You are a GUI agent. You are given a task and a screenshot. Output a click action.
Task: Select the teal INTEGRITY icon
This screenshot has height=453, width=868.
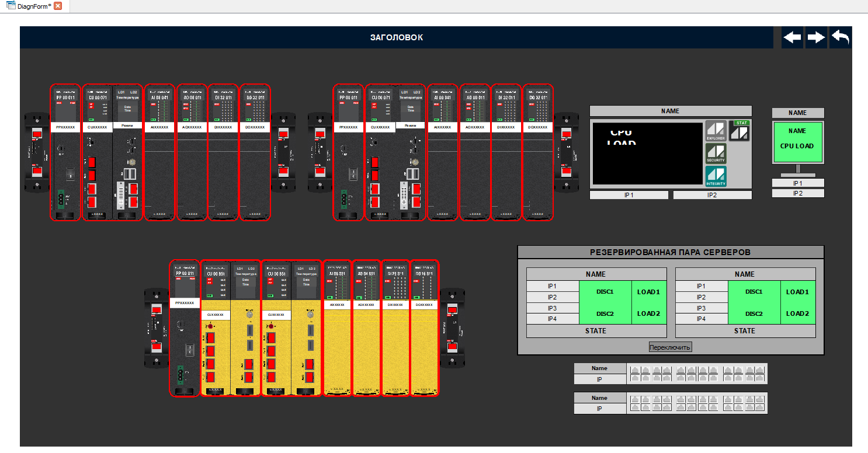716,176
